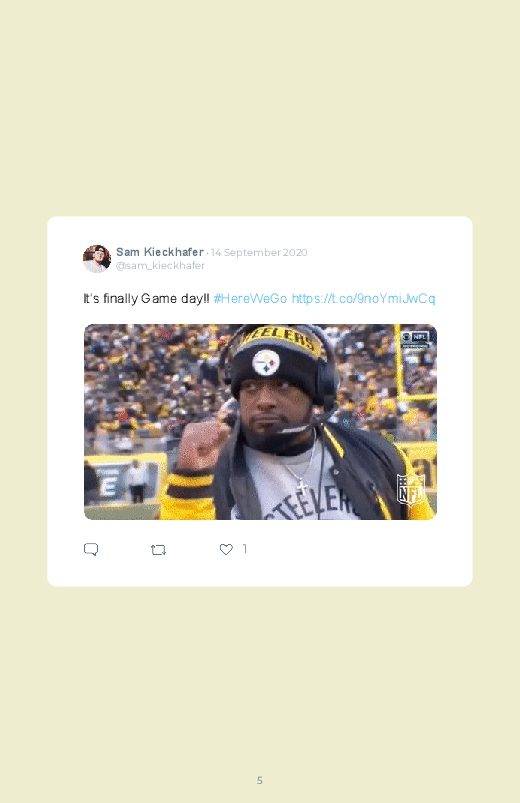The height and width of the screenshot is (803, 520).
Task: Retweet the post using the retweet icon
Action: 158,550
